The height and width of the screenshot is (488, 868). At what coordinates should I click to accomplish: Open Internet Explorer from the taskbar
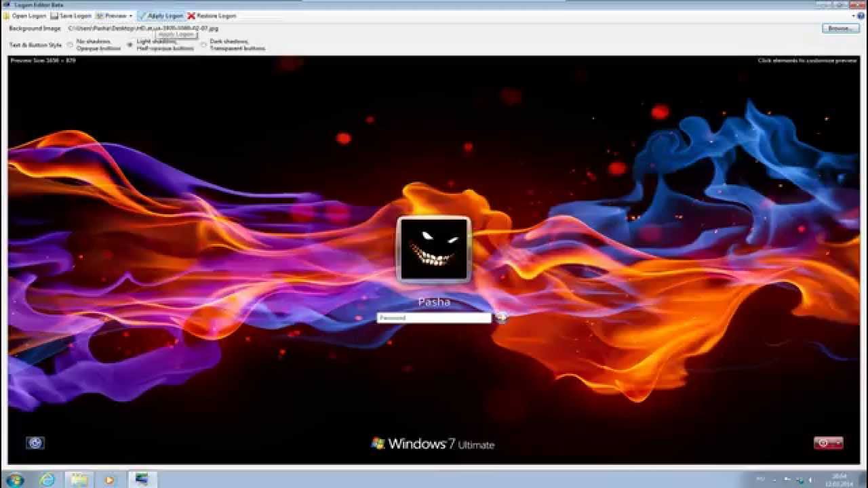click(47, 480)
